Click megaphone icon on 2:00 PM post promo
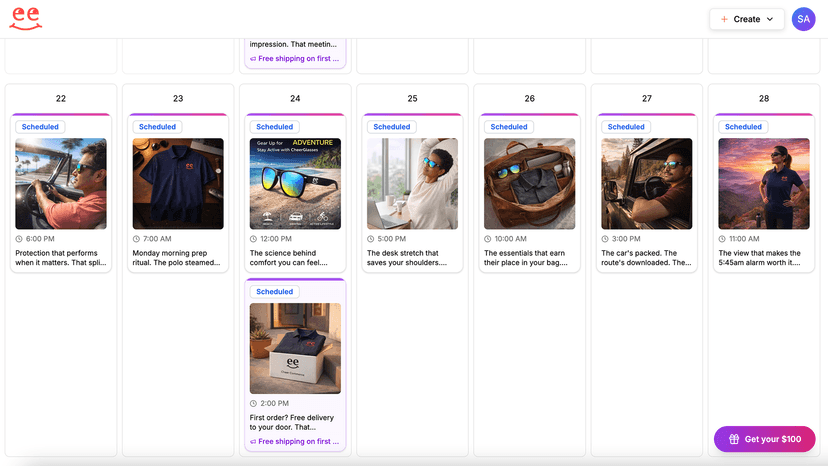The height and width of the screenshot is (466, 828). [253, 442]
